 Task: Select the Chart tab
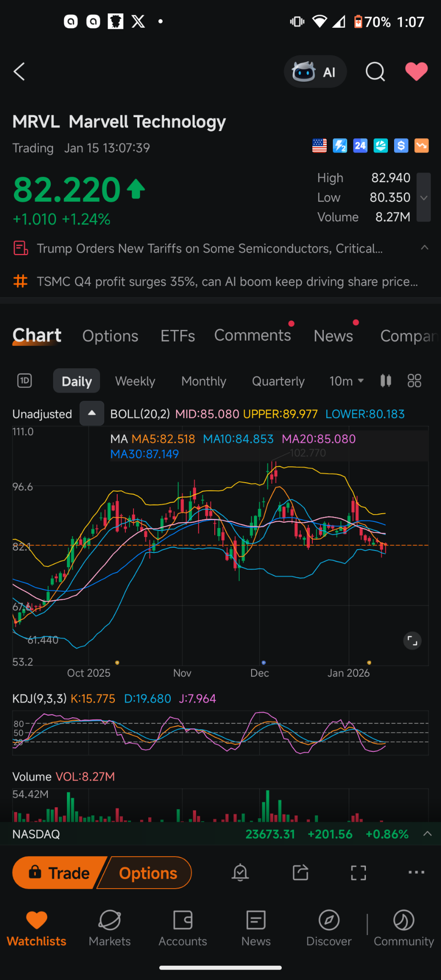point(37,335)
